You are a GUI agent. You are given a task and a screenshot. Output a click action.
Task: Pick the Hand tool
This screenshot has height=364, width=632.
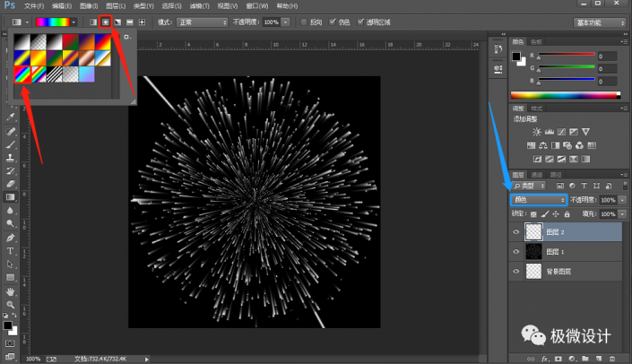(x=11, y=291)
